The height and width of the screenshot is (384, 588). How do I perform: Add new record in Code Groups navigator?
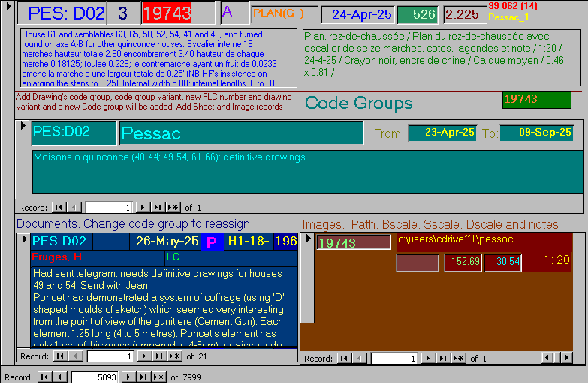pos(173,207)
